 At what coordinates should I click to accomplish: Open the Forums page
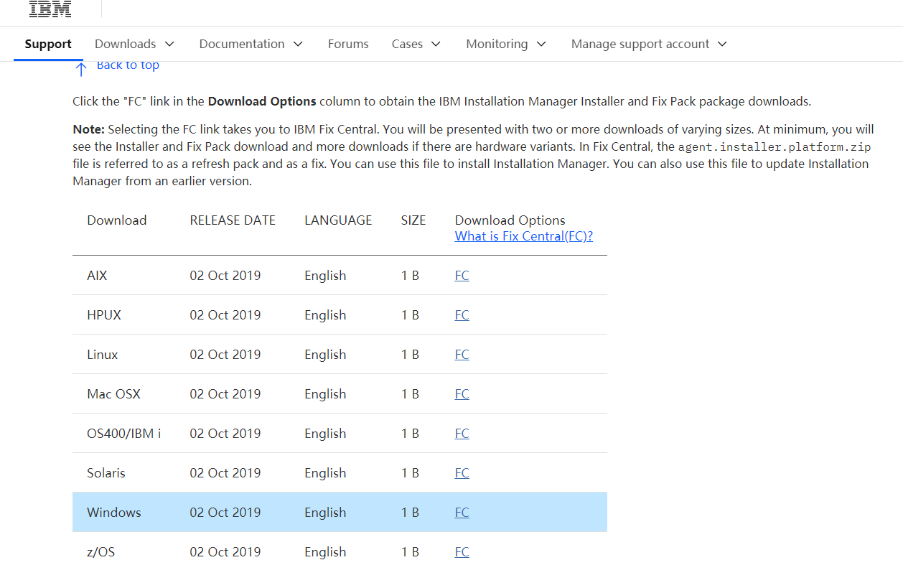[x=348, y=44]
